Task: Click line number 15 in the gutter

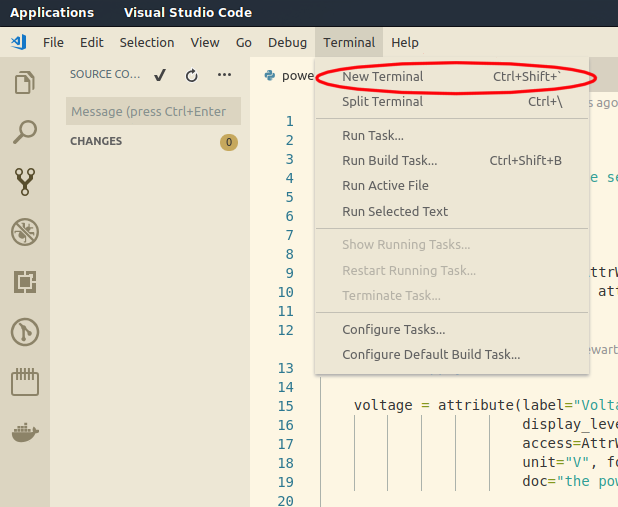Action: tap(286, 406)
